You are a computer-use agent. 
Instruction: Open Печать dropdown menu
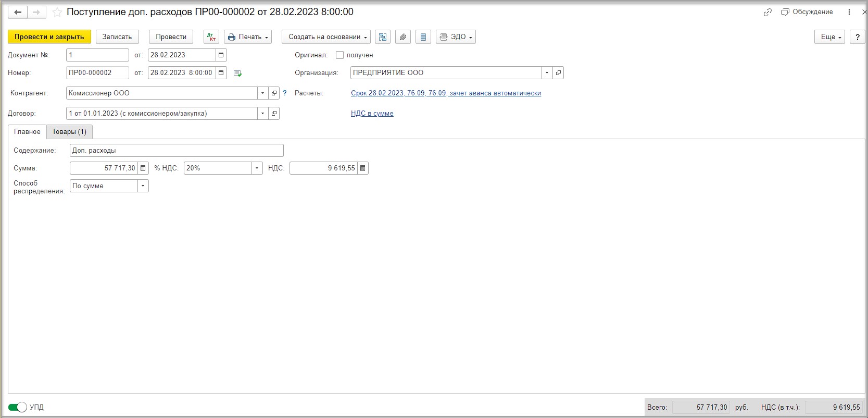[x=248, y=37]
